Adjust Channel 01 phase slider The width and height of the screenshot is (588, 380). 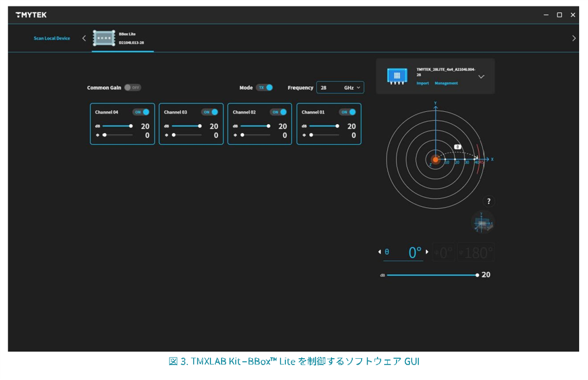pos(324,135)
